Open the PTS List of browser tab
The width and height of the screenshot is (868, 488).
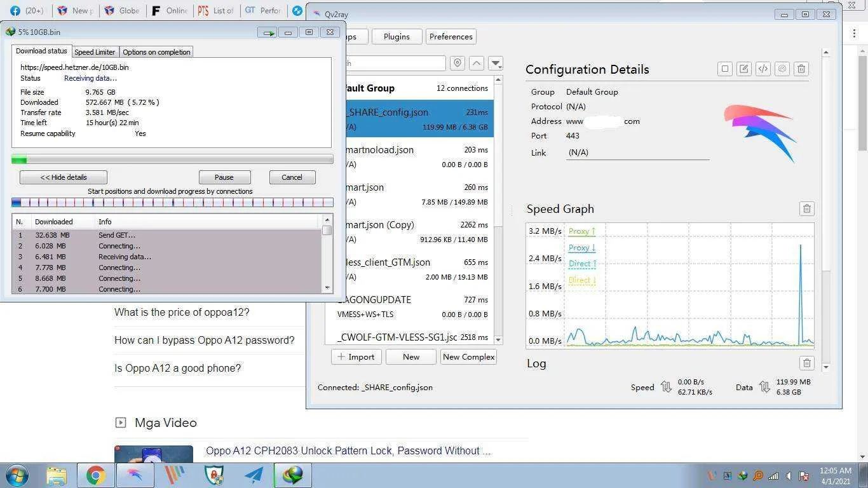tap(217, 11)
